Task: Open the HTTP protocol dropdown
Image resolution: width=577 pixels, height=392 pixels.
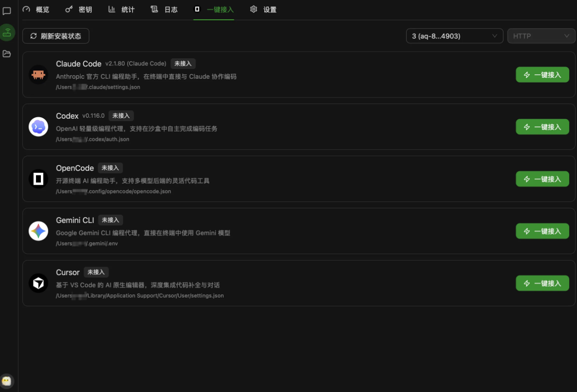Action: (x=541, y=36)
